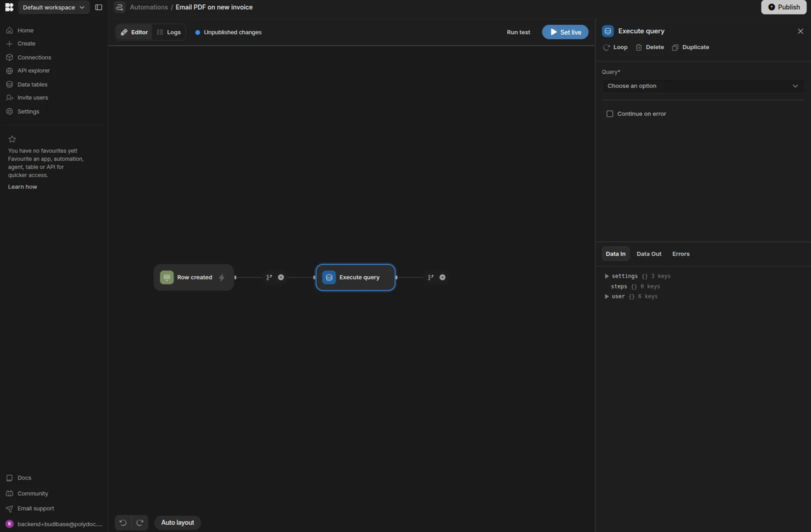Click Set live button
This screenshot has width=811, height=532.
565,32
